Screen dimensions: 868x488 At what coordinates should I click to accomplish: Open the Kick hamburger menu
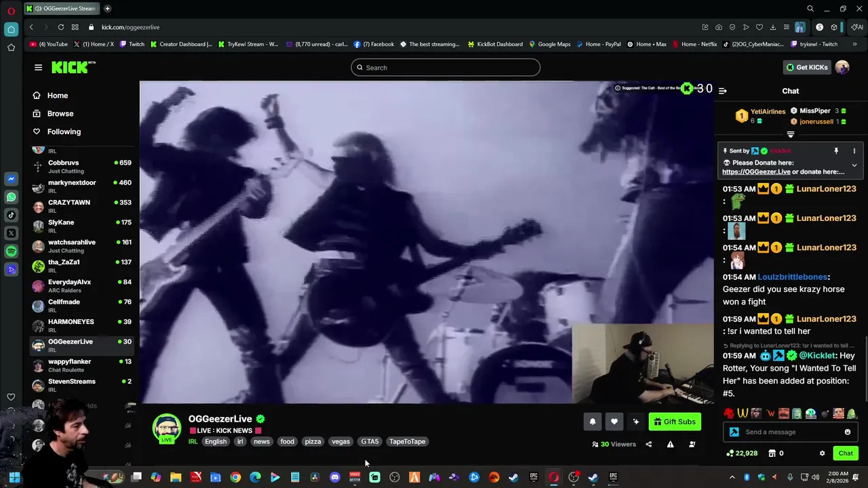click(38, 67)
